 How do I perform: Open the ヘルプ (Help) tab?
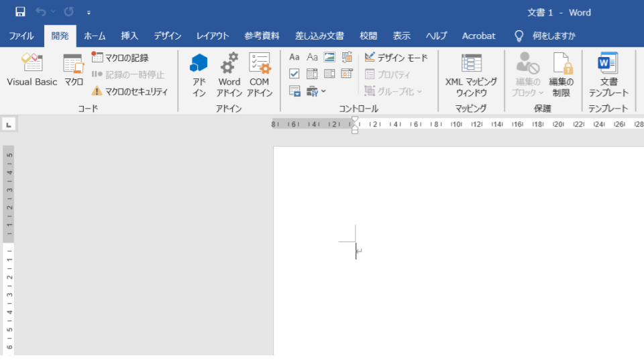(436, 36)
